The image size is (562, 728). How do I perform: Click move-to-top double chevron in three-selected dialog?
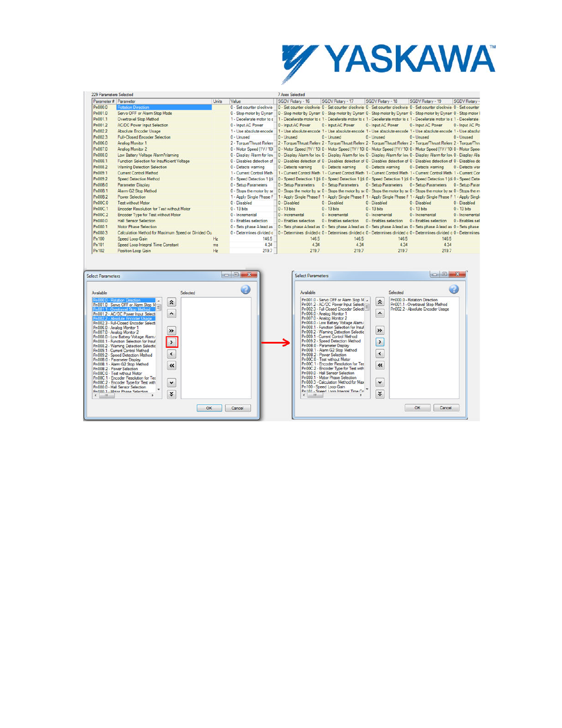pos(380,302)
